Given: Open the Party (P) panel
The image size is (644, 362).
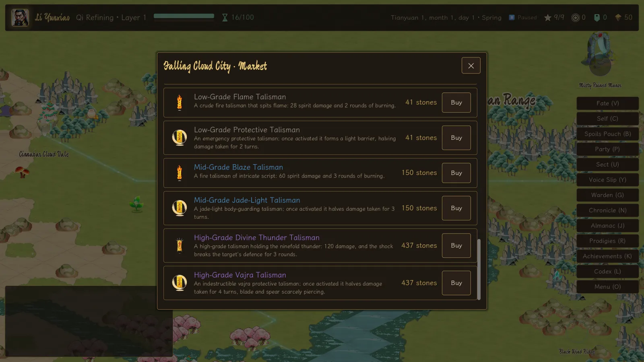Looking at the screenshot, I should point(608,149).
